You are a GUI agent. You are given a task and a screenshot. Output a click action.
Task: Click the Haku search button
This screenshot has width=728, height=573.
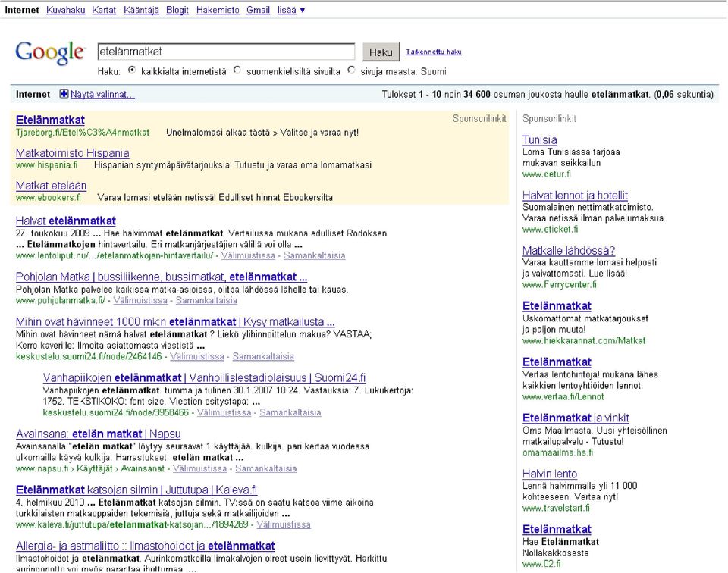[x=381, y=52]
